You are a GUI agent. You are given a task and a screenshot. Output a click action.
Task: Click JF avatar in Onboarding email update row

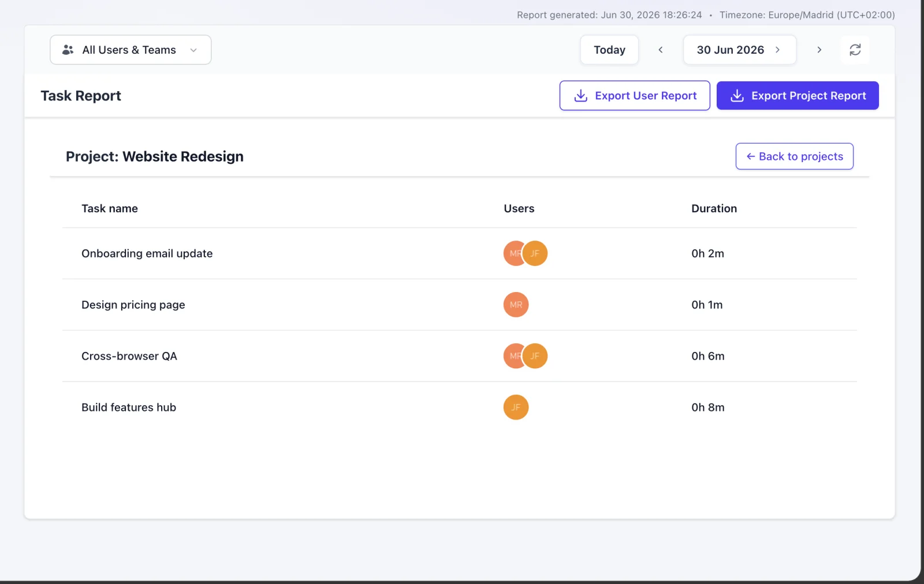(x=535, y=253)
